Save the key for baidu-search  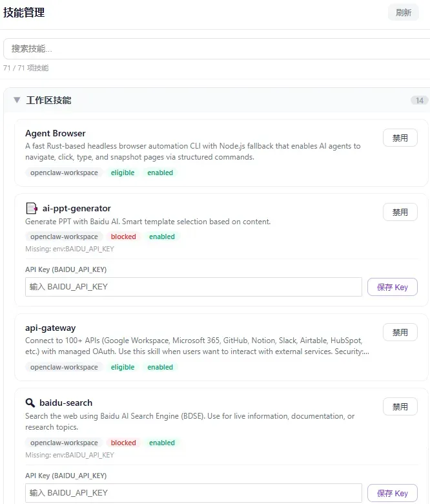tap(393, 493)
